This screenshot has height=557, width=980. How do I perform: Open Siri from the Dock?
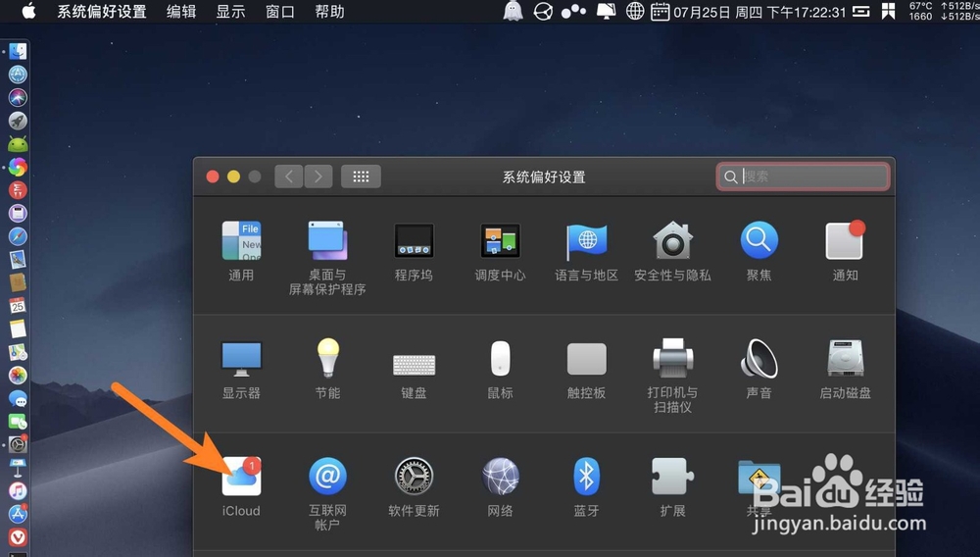(x=18, y=97)
